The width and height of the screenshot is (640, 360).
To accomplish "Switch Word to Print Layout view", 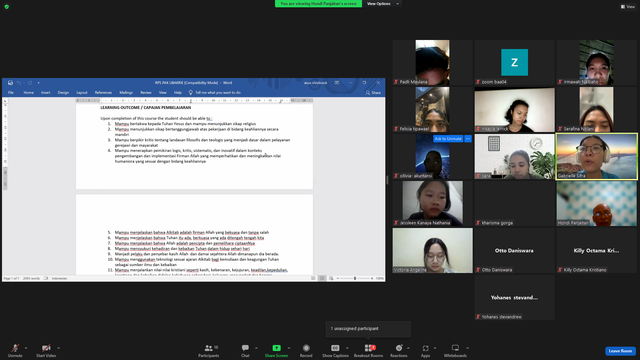I will click(x=322, y=278).
